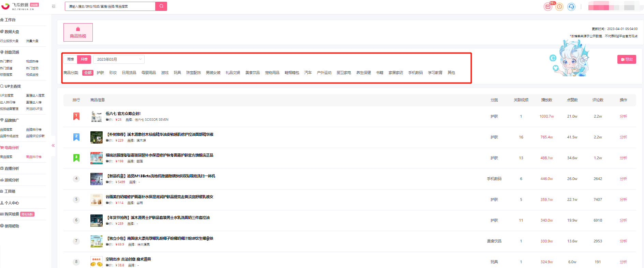Collapse sidebar with double-arrow icon
Viewport: 644px width, 268px height.
point(53,146)
